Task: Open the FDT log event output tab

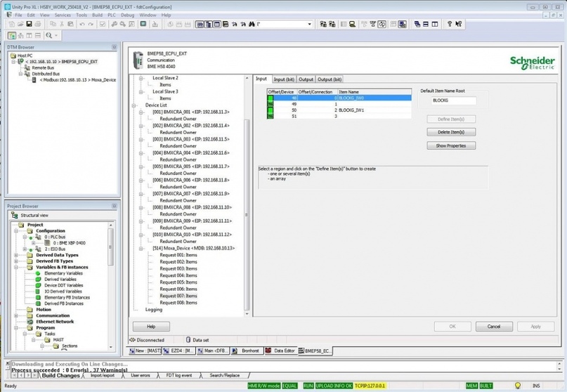Action: click(x=179, y=375)
